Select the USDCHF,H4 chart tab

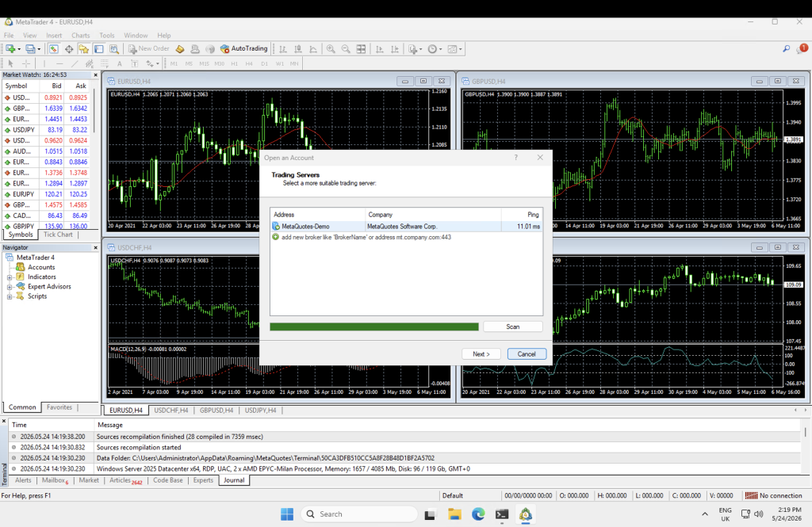[171, 411]
